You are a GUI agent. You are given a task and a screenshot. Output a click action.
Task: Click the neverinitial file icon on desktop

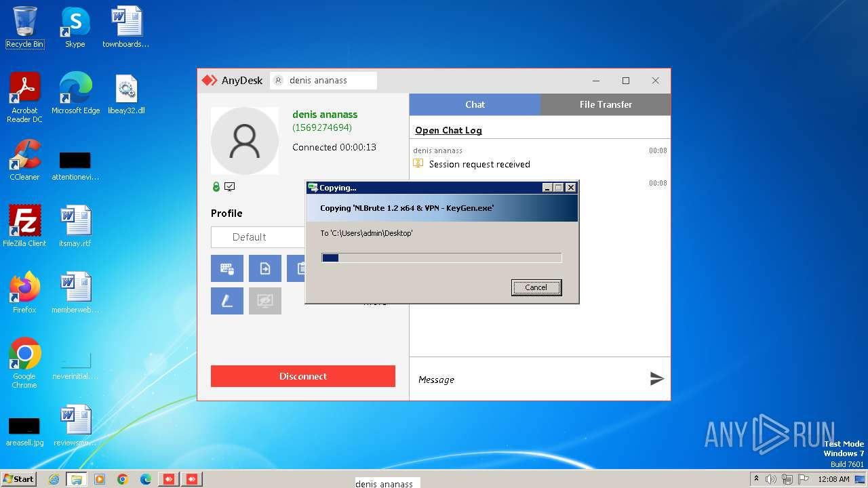[75, 366]
